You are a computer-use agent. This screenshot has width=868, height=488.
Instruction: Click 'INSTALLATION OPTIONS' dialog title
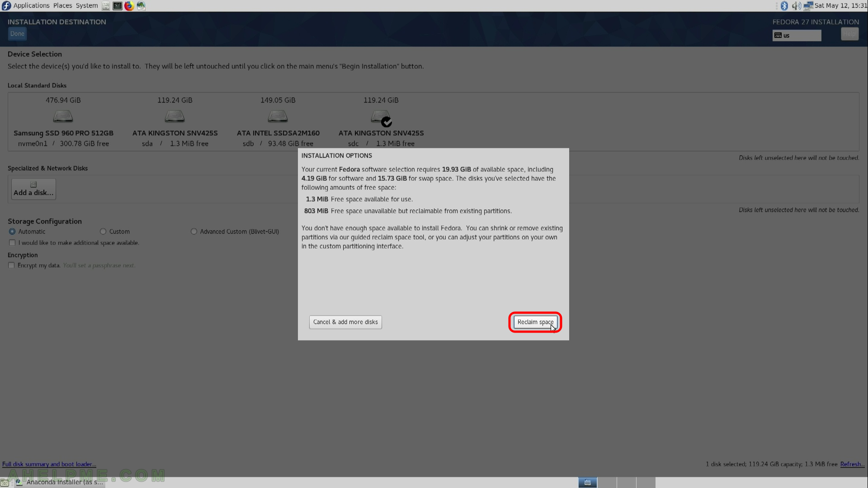pos(337,155)
